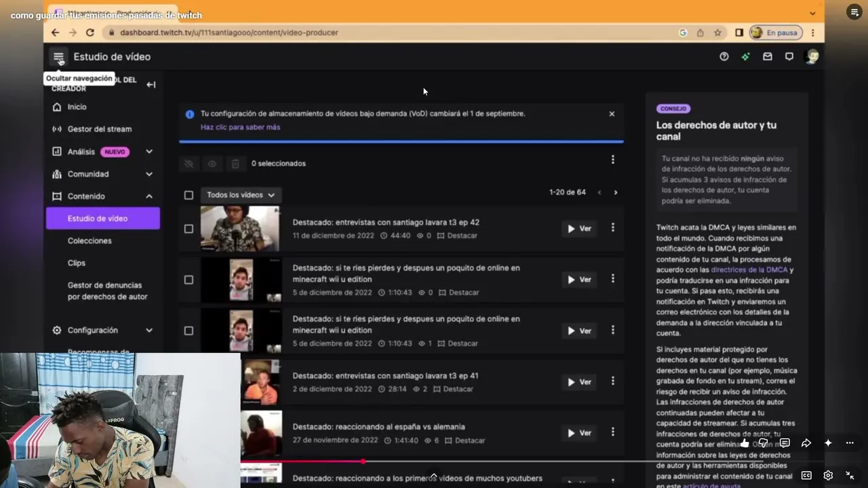
Task: Open the browser three-dot menu
Action: pos(812,33)
